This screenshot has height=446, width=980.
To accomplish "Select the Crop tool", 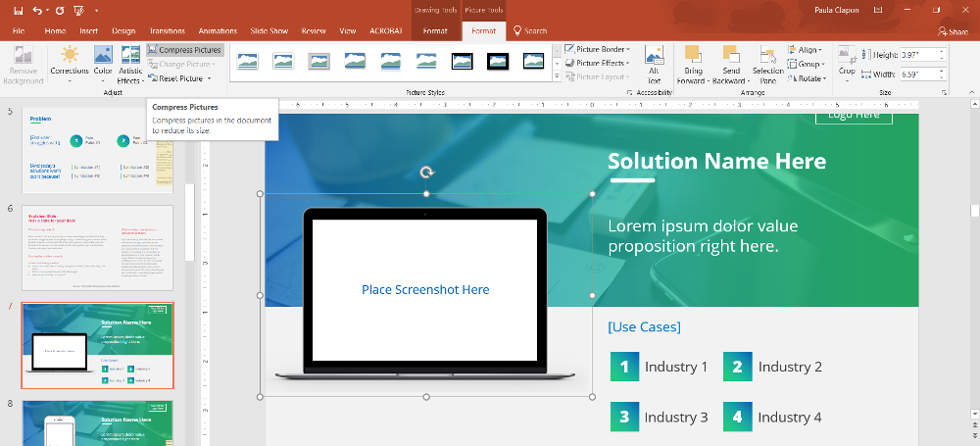I will click(847, 65).
